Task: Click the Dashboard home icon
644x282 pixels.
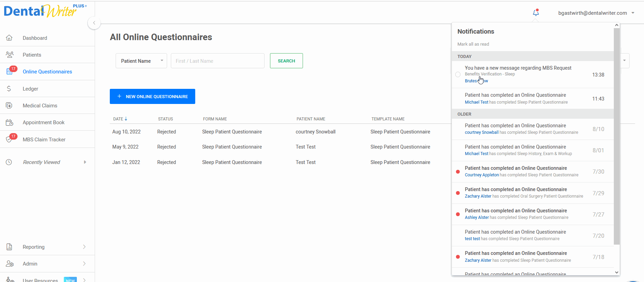Action: [x=9, y=38]
